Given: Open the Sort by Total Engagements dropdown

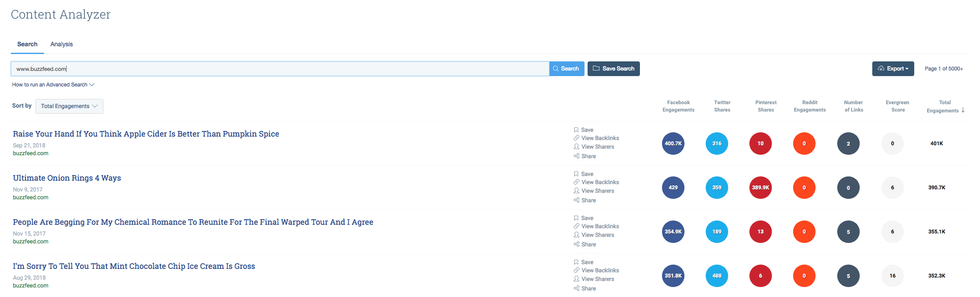Looking at the screenshot, I should point(69,106).
